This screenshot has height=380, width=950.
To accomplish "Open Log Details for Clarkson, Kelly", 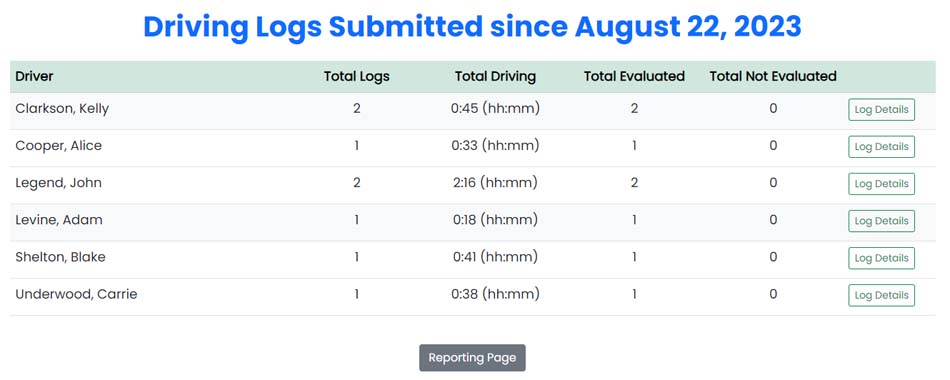I will [x=881, y=110].
